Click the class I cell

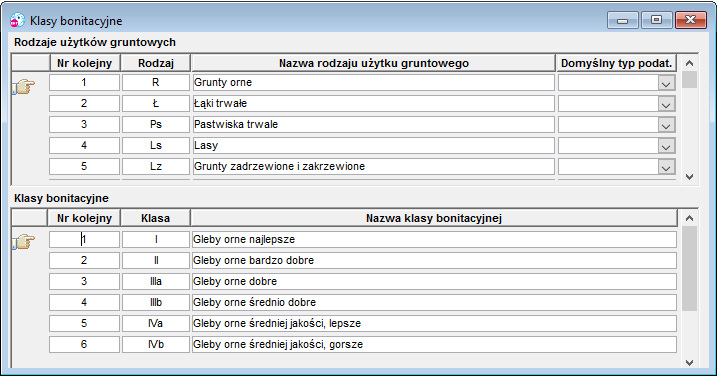point(156,240)
